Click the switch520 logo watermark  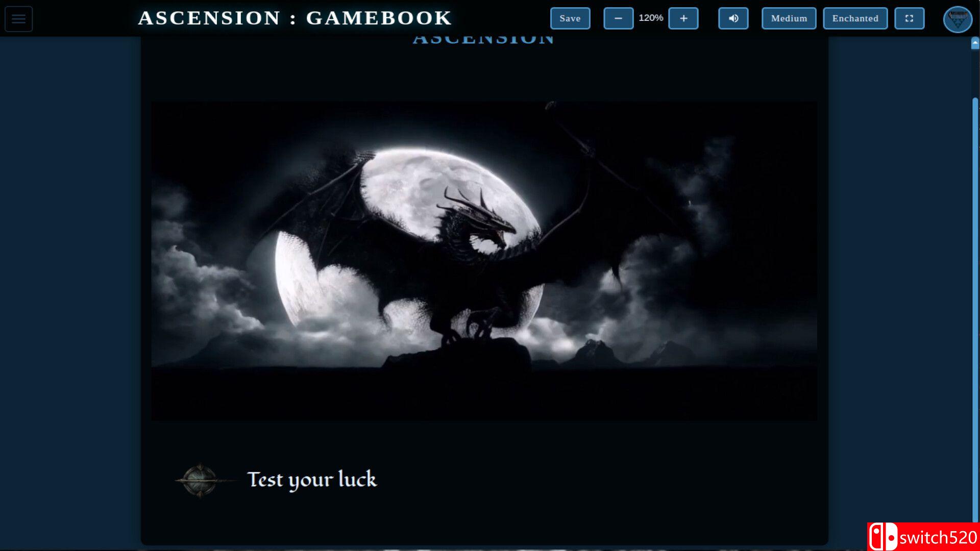(923, 537)
